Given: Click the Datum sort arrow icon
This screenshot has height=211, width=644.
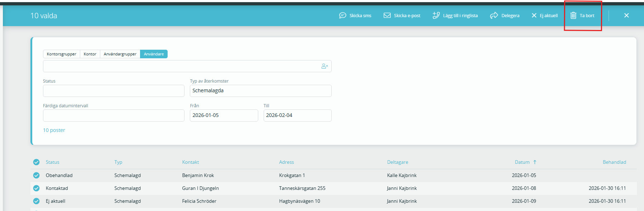Looking at the screenshot, I should click(x=535, y=162).
